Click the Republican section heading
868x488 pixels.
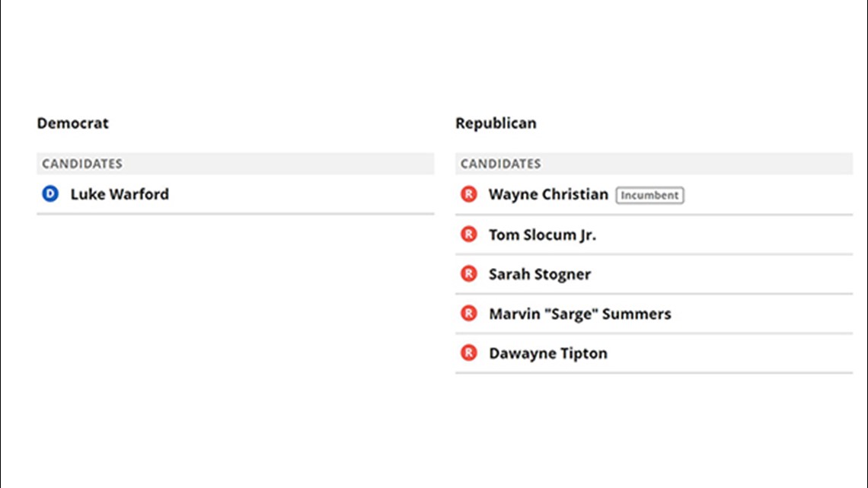[496, 123]
